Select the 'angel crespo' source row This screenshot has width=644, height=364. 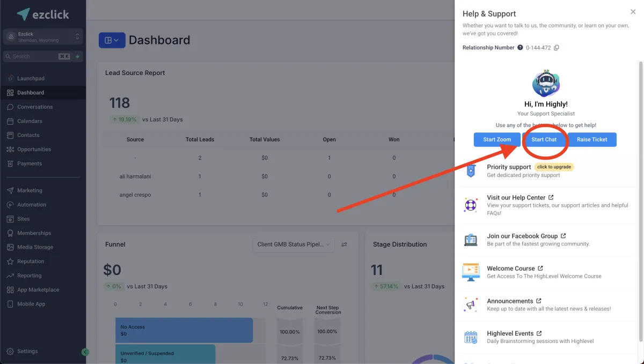point(279,195)
